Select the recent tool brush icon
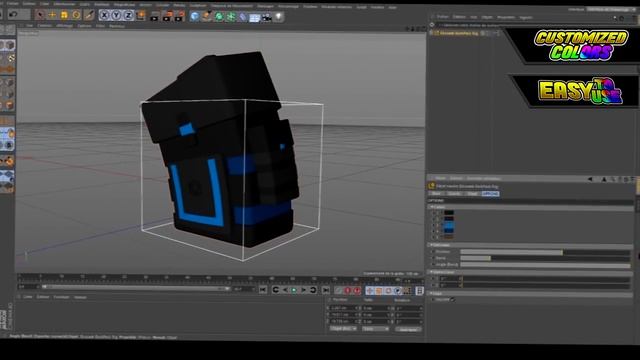The height and width of the screenshot is (360, 640). [x=89, y=16]
